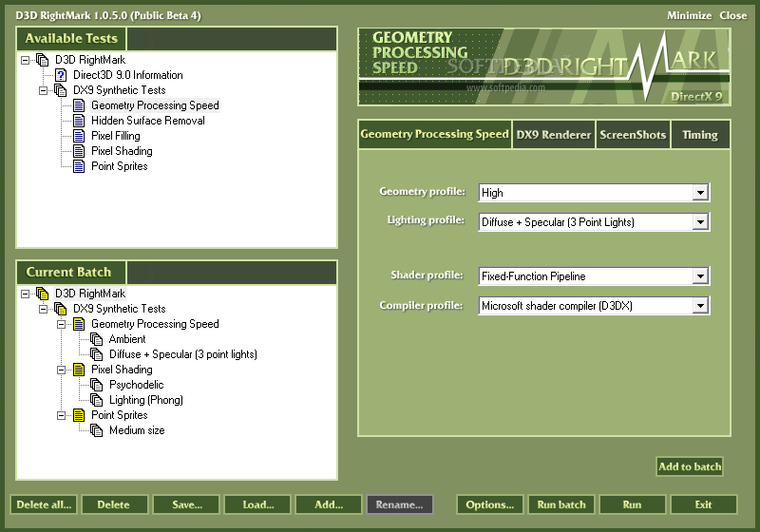Click the Diffuse + Specular (3 point lights) preset icon

click(x=97, y=354)
